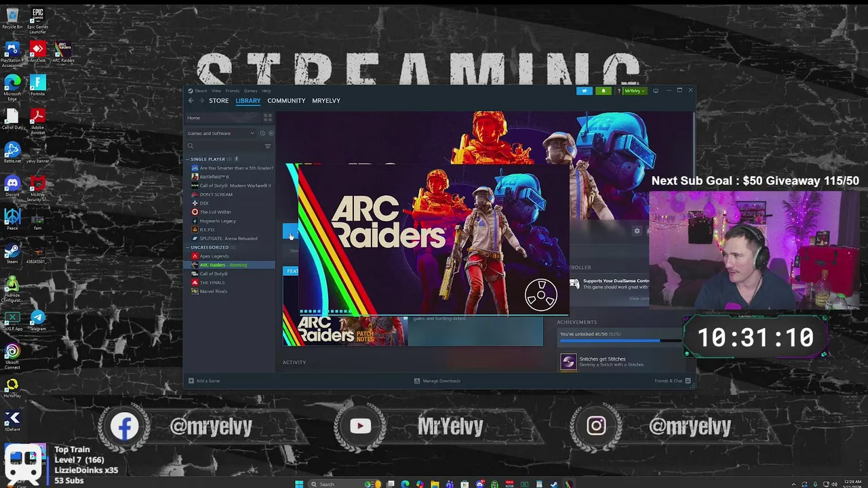Open Snitches get Stitches achievement
Image resolution: width=868 pixels, height=488 pixels.
(x=601, y=362)
